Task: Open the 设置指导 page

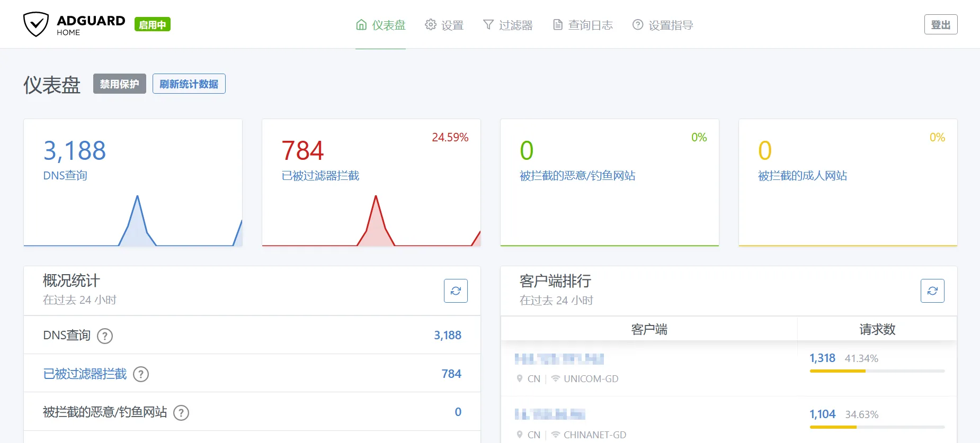Action: (x=663, y=25)
